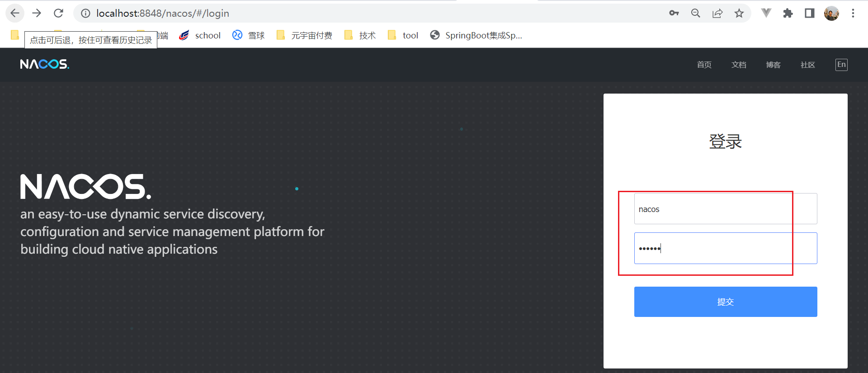Click the Nacos logo in header
This screenshot has height=373, width=868.
[x=44, y=64]
